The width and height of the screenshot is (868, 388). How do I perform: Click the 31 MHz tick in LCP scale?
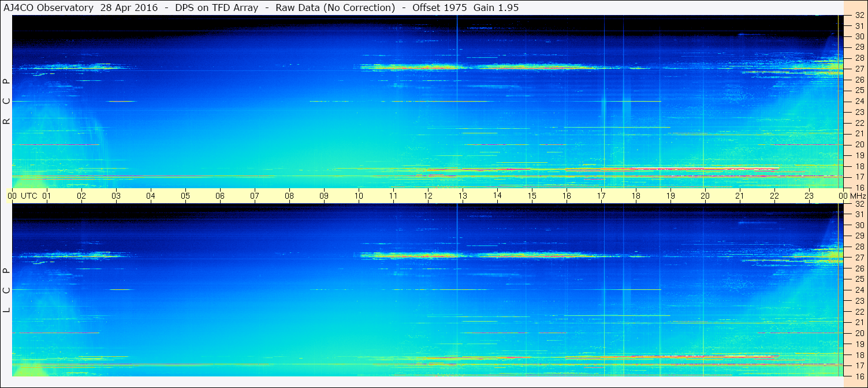coord(859,214)
